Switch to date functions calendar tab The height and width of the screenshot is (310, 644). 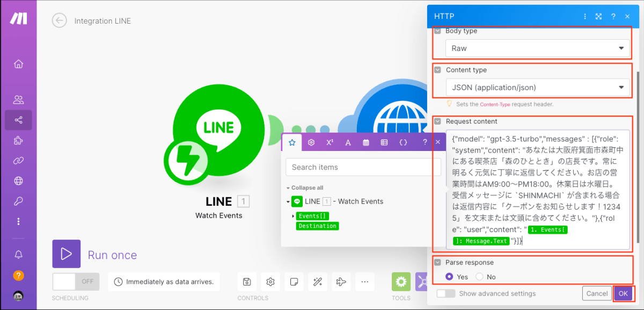[x=366, y=142]
